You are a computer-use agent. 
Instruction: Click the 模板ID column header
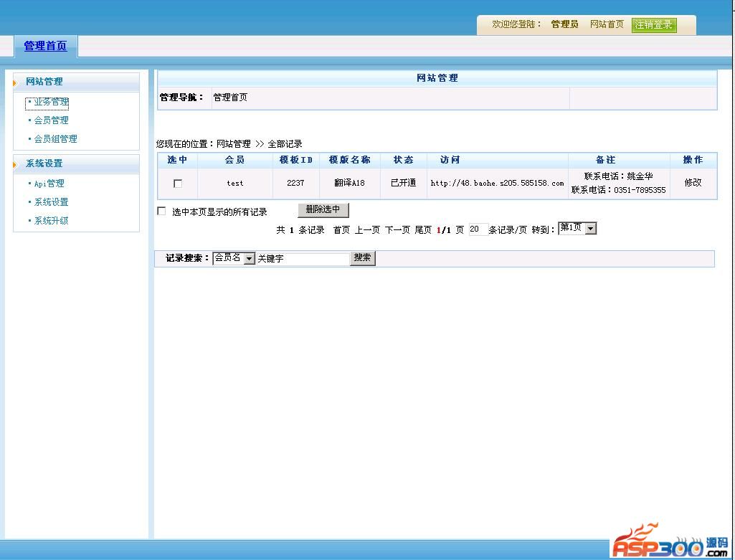click(295, 160)
